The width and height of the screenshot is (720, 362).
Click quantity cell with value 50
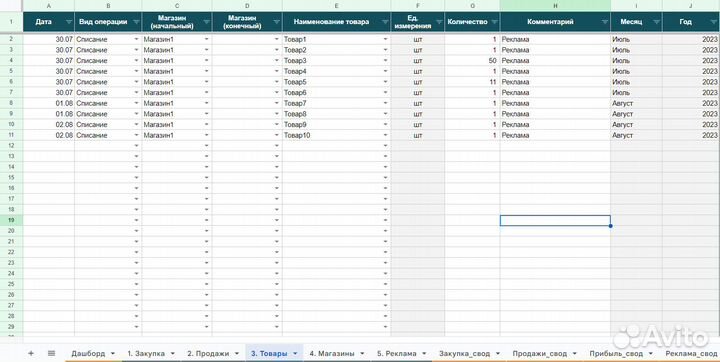pyautogui.click(x=472, y=61)
